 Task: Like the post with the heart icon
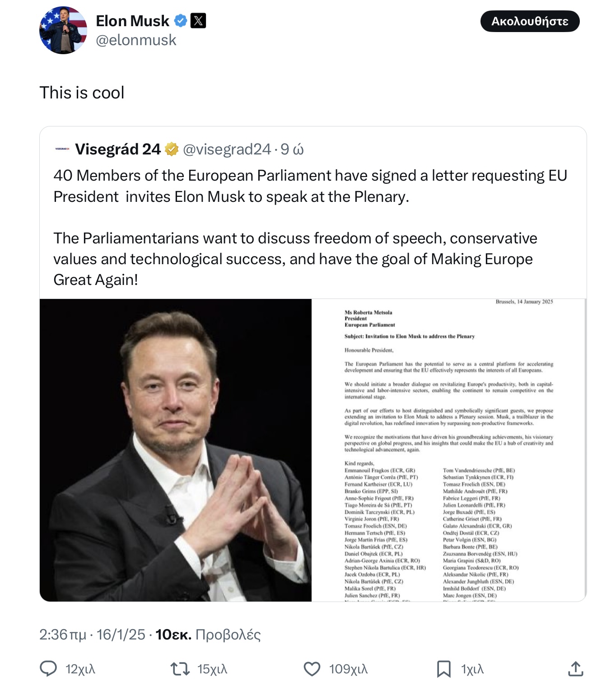coord(312,669)
